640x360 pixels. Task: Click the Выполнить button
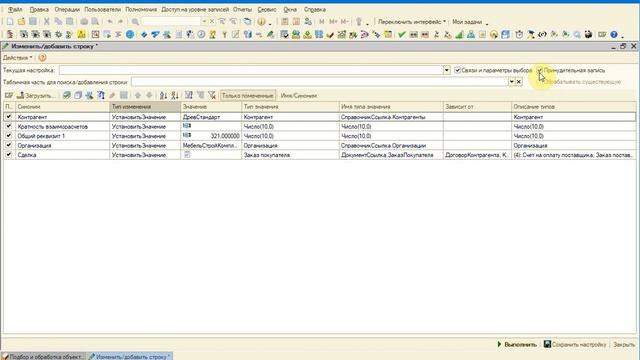pos(517,344)
